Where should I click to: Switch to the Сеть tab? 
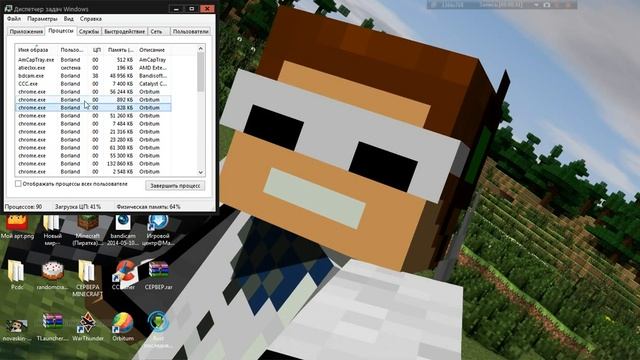click(158, 31)
